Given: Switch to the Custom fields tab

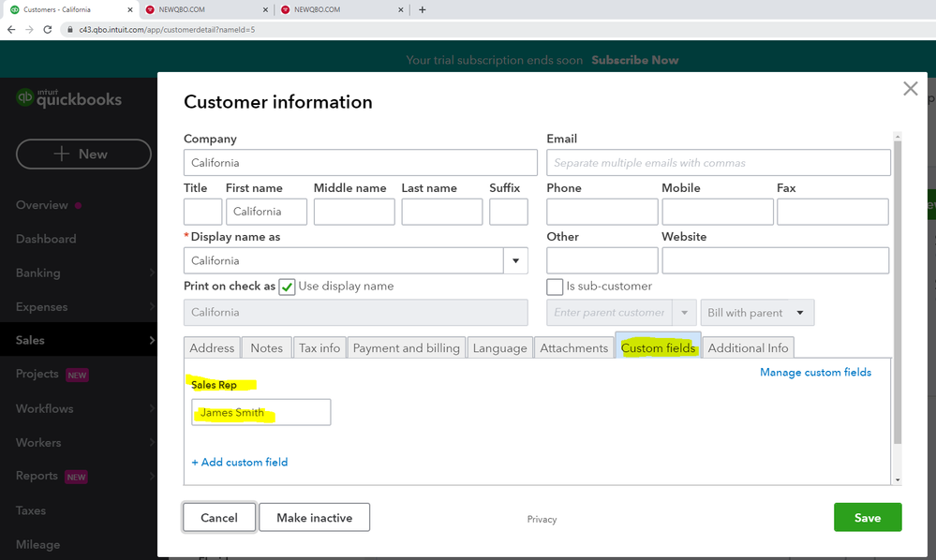Looking at the screenshot, I should point(658,346).
